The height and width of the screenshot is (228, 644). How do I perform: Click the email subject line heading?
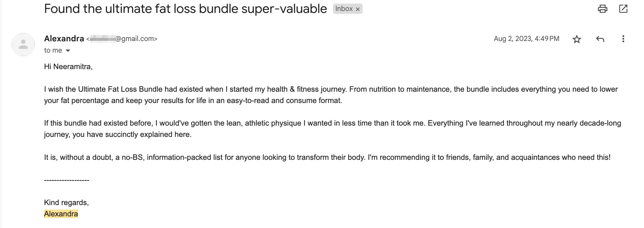[x=185, y=9]
